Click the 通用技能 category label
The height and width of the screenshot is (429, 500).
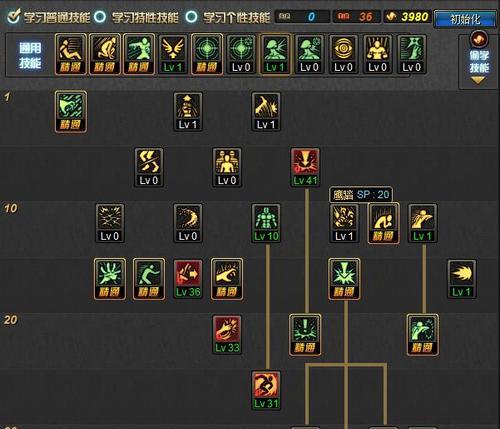point(30,55)
